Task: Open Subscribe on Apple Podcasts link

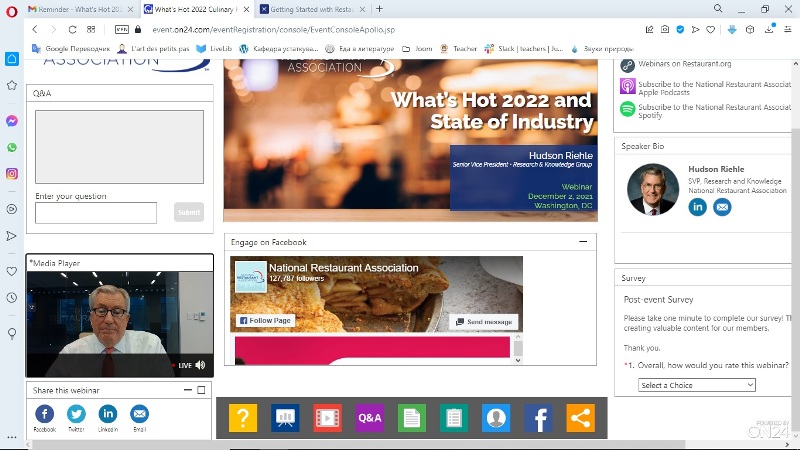Action: (714, 88)
